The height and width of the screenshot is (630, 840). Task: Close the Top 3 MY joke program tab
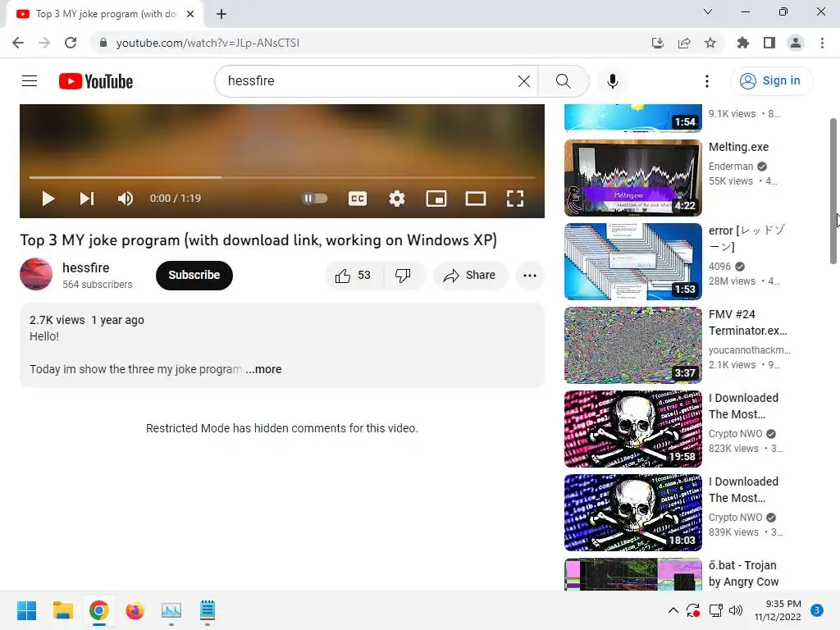(x=190, y=14)
